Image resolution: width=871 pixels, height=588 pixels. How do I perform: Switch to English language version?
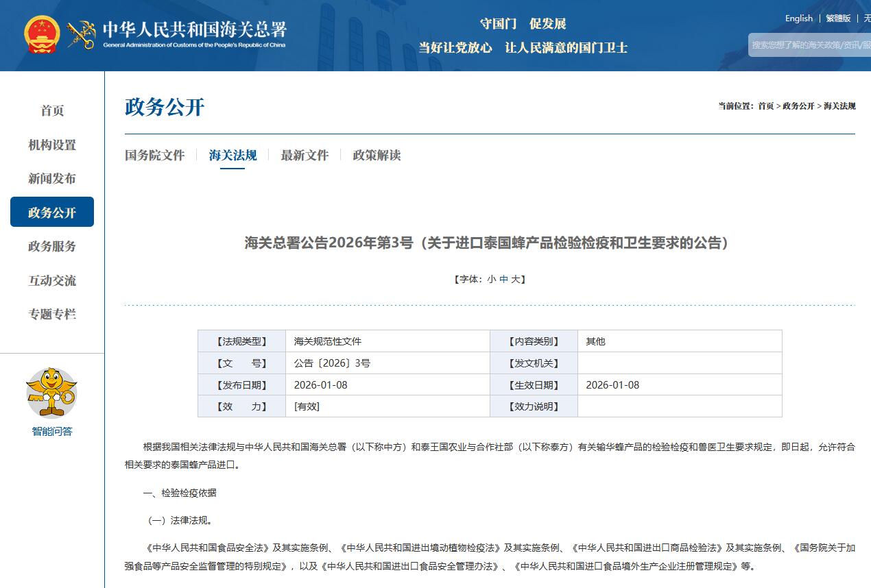click(x=799, y=19)
